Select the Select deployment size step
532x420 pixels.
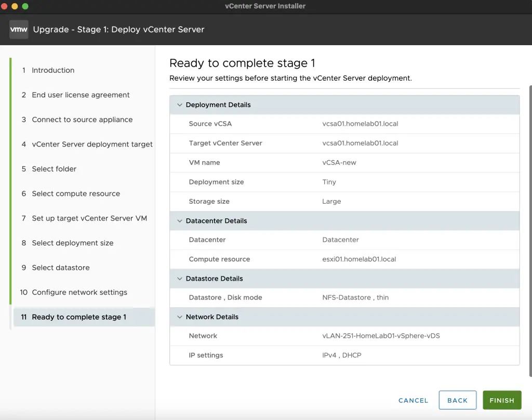pos(72,243)
